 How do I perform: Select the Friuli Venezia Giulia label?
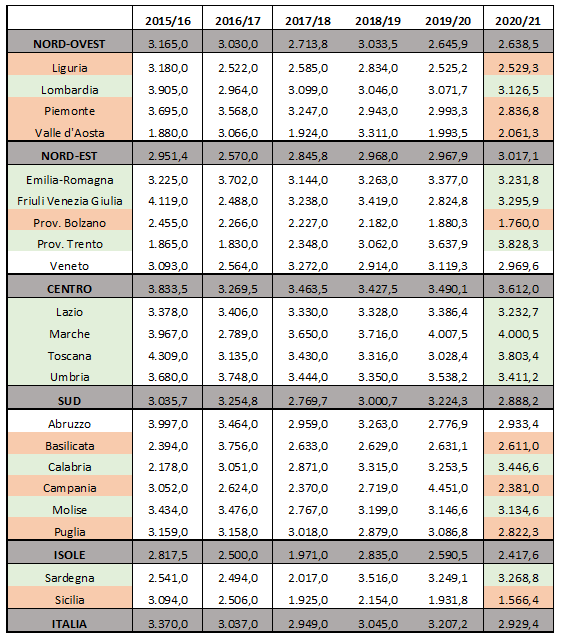[x=70, y=201]
